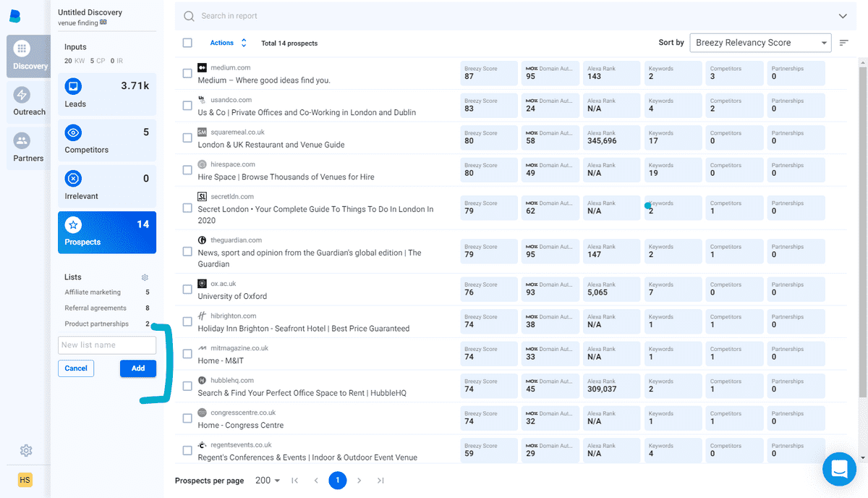Show the Leads card with 3.71k
Image resolution: width=868 pixels, height=498 pixels.
[107, 94]
